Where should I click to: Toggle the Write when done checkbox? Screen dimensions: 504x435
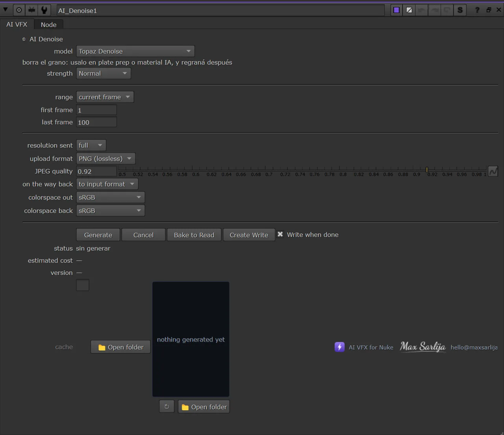point(280,234)
